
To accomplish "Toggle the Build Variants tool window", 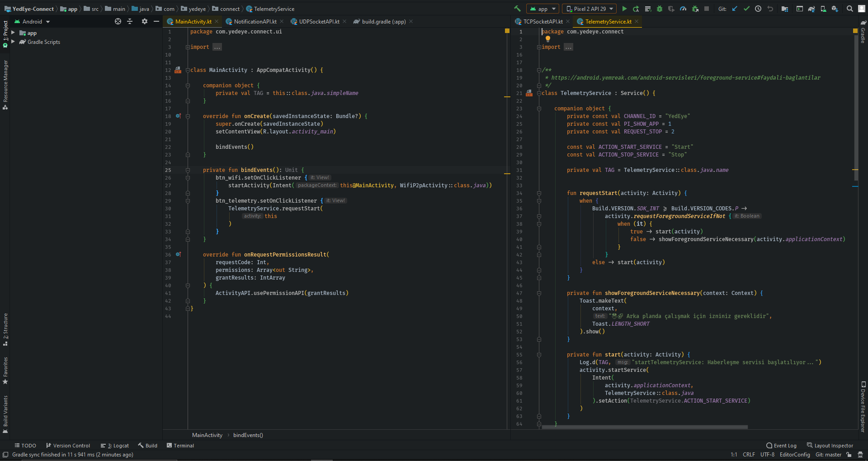I will [x=5, y=414].
